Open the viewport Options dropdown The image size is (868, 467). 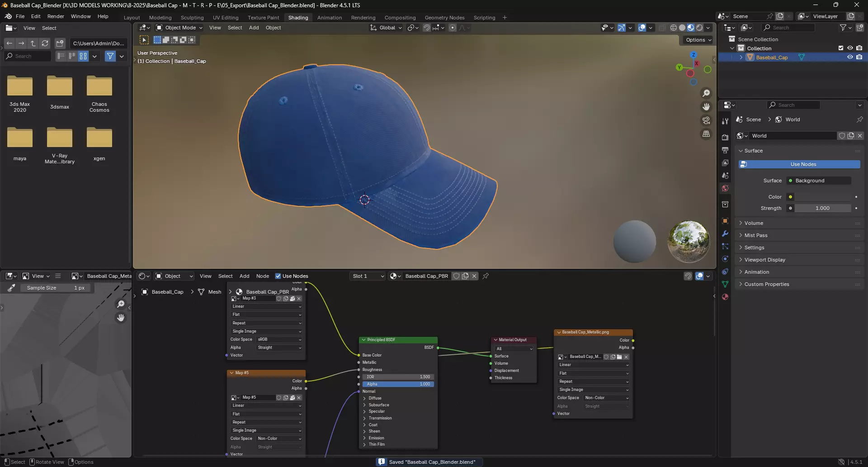698,40
